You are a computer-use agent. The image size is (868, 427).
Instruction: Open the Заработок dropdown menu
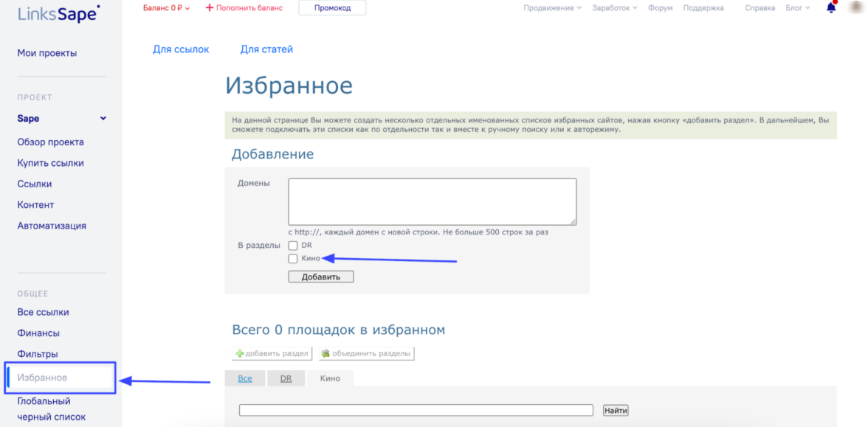614,8
